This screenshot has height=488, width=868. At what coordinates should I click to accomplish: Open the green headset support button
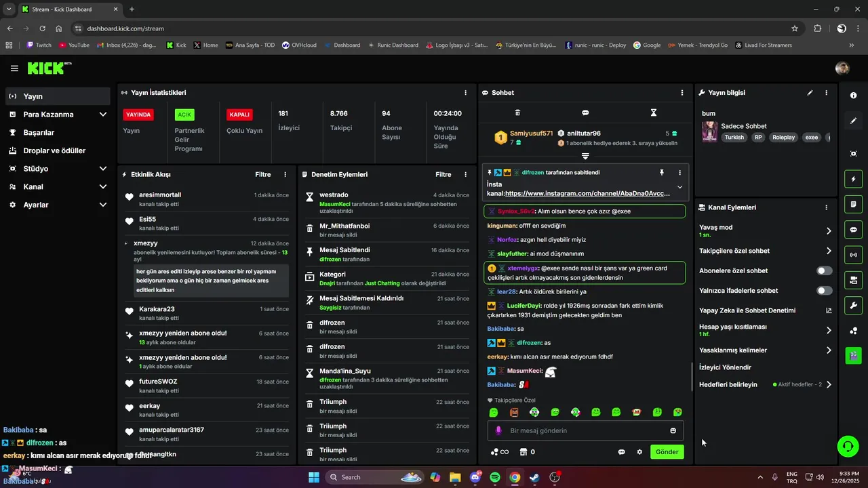848,446
